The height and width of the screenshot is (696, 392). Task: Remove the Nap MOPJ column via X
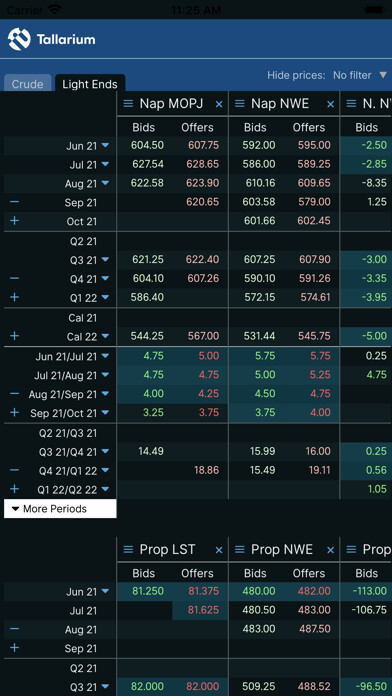(x=219, y=104)
